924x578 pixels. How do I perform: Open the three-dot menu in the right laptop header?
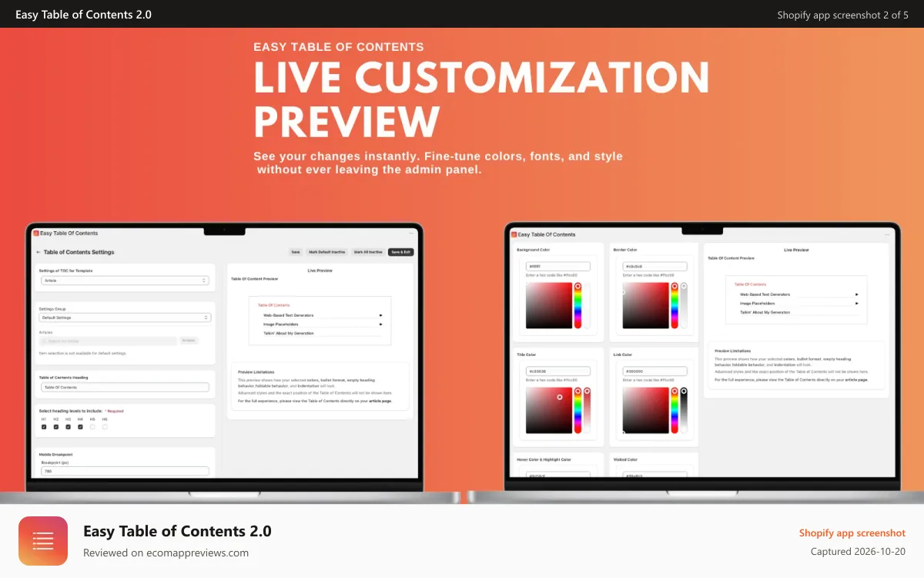pyautogui.click(x=887, y=234)
